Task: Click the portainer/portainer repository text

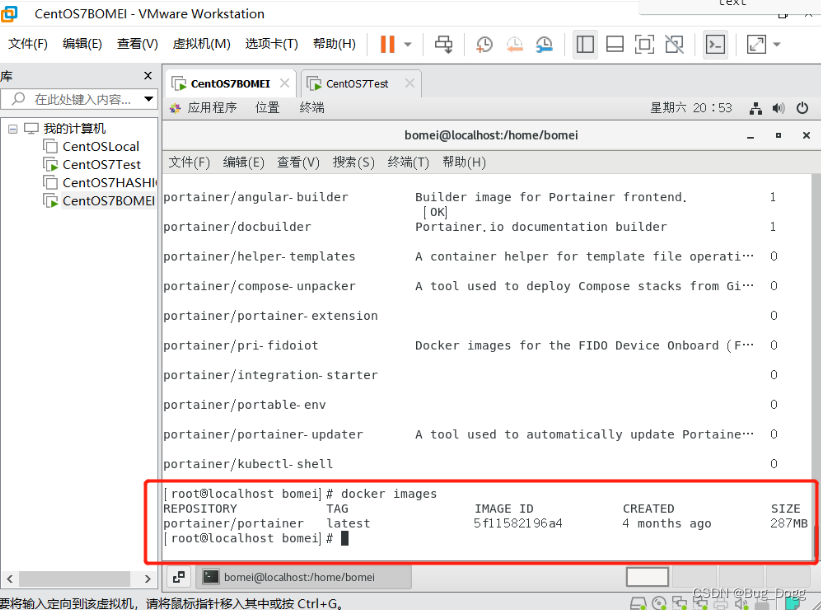Action: tap(233, 524)
